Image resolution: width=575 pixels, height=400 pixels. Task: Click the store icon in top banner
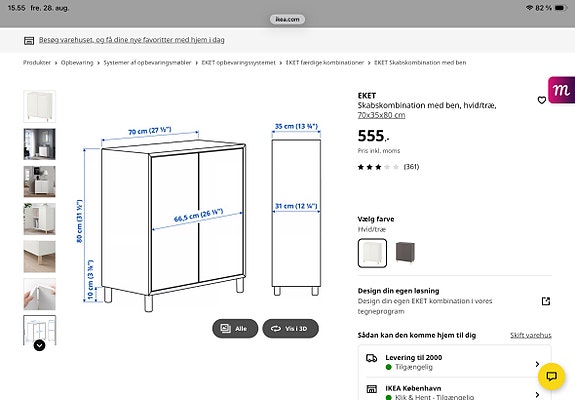click(29, 40)
